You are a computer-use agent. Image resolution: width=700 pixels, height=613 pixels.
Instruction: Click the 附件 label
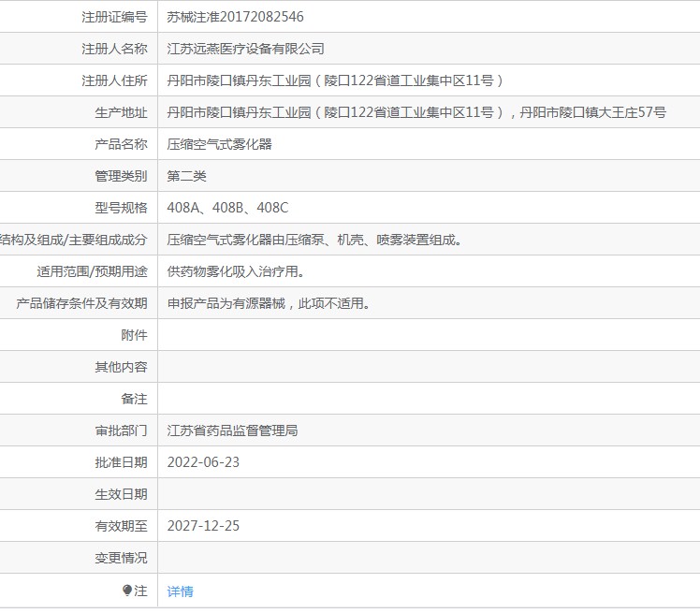[x=134, y=335]
